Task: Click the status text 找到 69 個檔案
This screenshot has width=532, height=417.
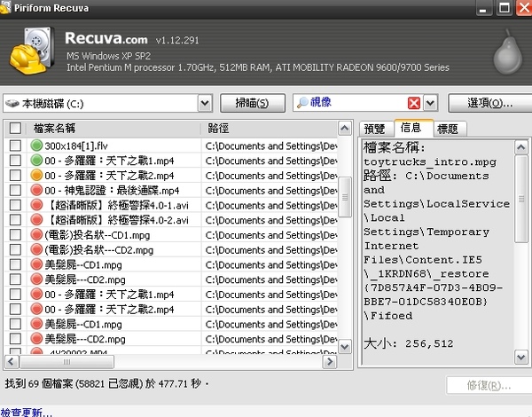Action: tap(39, 383)
